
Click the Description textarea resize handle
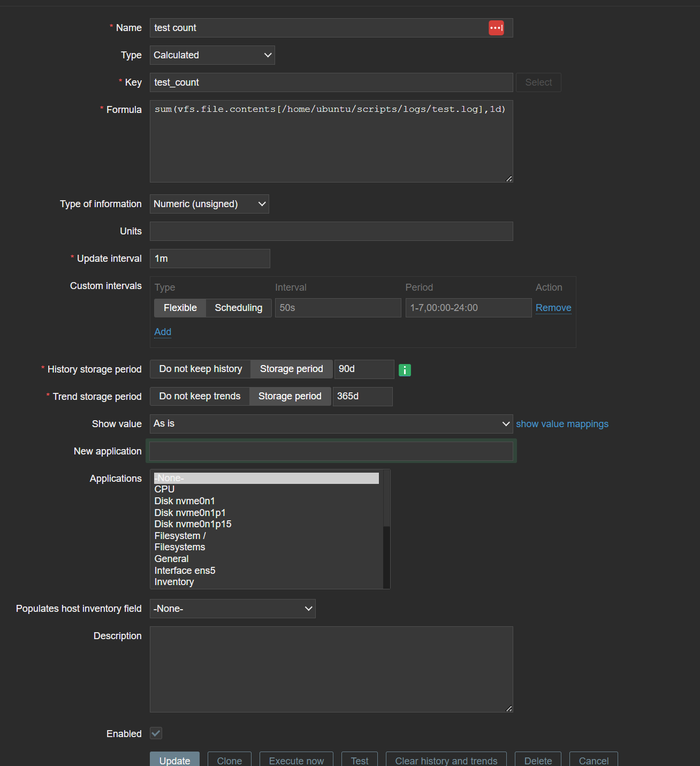click(x=509, y=708)
